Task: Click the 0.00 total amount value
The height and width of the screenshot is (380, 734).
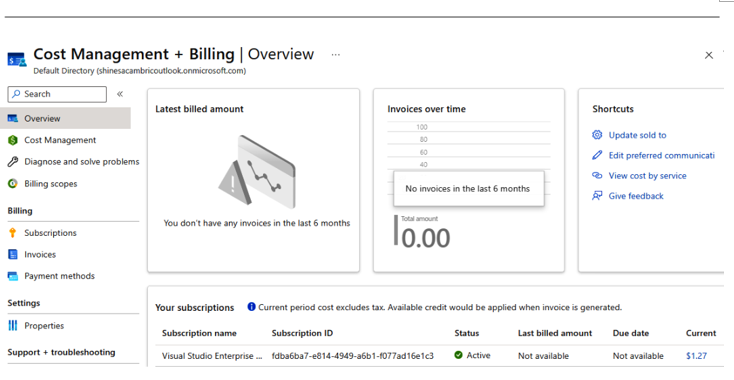Action: (426, 238)
